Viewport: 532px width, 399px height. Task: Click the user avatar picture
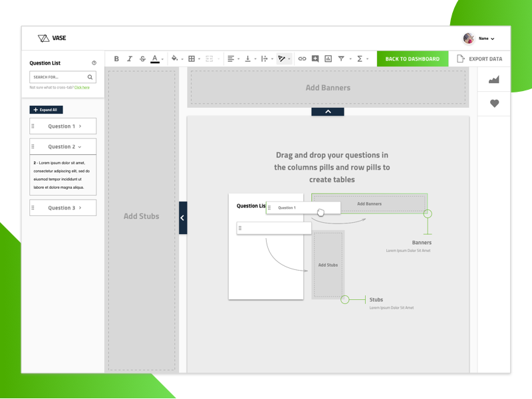[x=469, y=39]
